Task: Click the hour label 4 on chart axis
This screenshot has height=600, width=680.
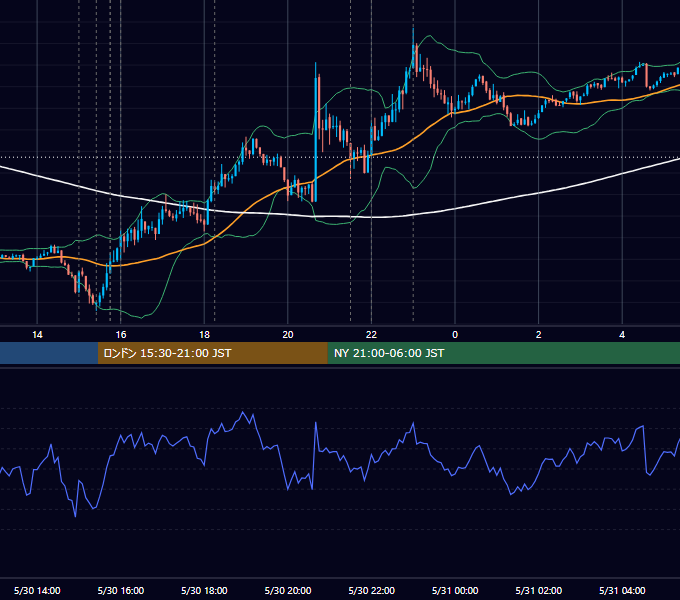Action: (x=622, y=335)
